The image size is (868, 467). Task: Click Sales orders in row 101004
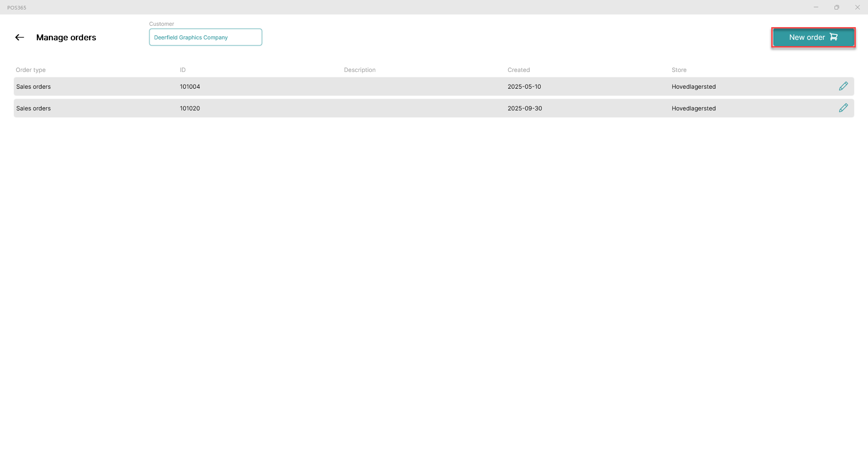click(x=33, y=87)
